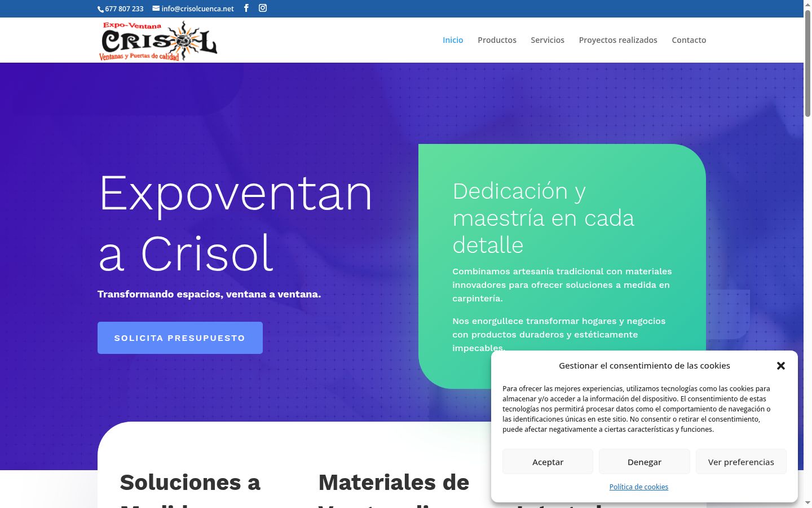Screen dimensions: 812x508
Task: Click the 'Materiales de' section heading
Action: click(394, 483)
